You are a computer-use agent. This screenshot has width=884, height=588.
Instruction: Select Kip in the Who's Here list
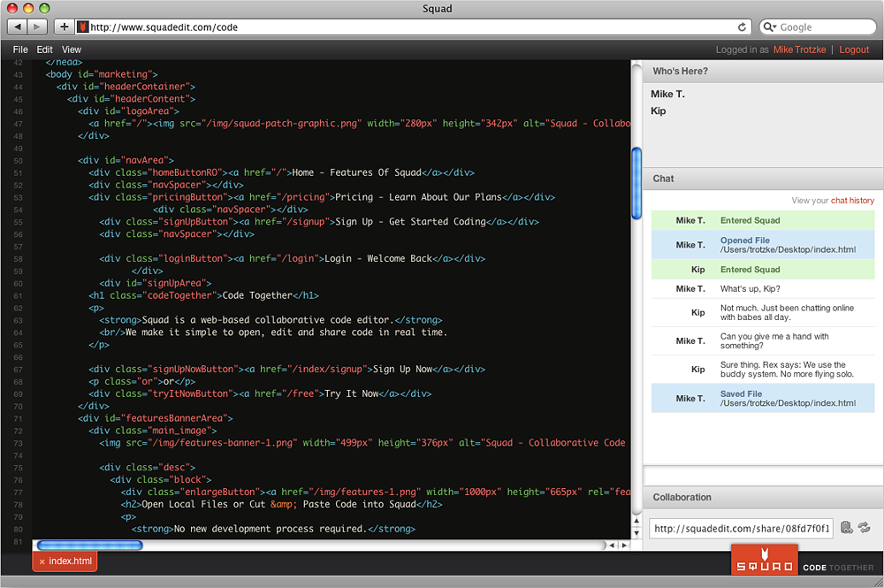tap(658, 111)
